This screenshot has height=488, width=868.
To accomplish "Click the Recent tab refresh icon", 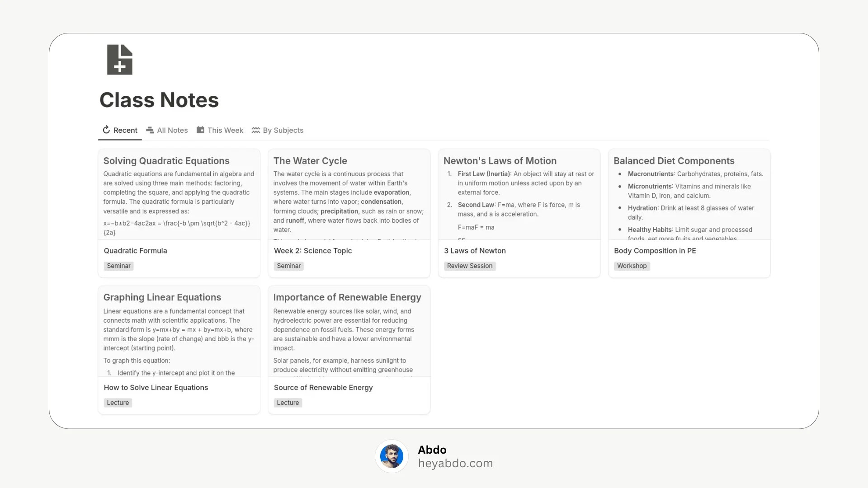I will coord(106,130).
